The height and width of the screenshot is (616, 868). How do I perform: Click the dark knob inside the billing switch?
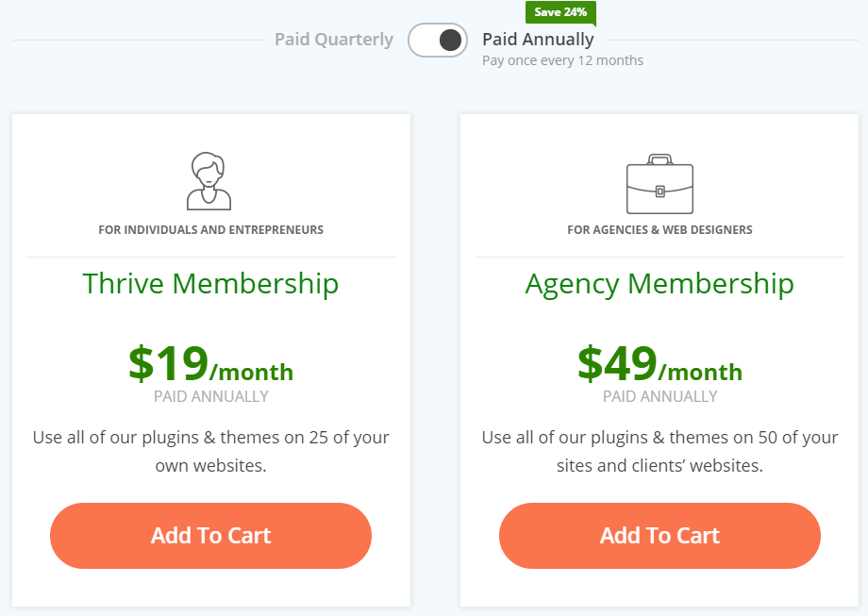(450, 41)
